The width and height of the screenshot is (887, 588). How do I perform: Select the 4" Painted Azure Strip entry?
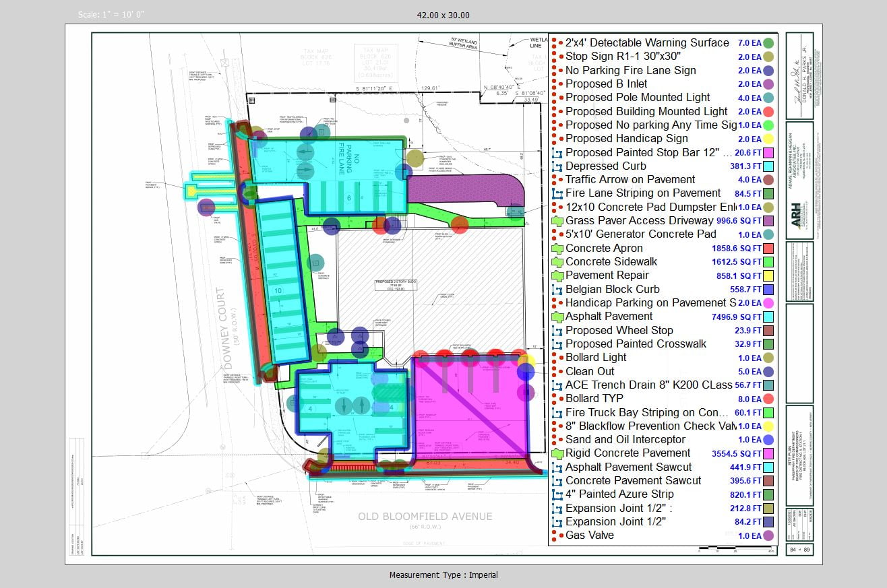619,494
